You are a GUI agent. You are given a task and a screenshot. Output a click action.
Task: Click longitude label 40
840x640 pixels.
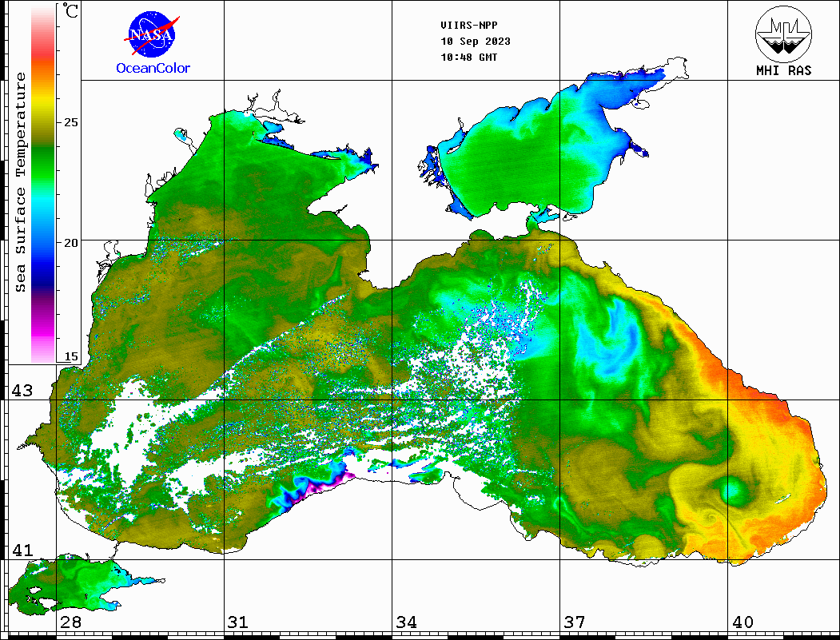tap(742, 622)
